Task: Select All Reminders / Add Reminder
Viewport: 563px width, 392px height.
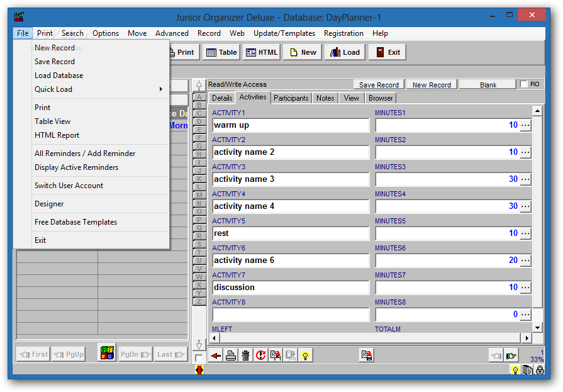Action: coord(85,154)
